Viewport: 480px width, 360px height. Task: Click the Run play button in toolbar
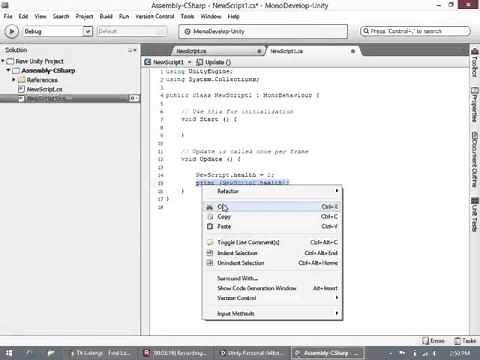click(x=12, y=32)
